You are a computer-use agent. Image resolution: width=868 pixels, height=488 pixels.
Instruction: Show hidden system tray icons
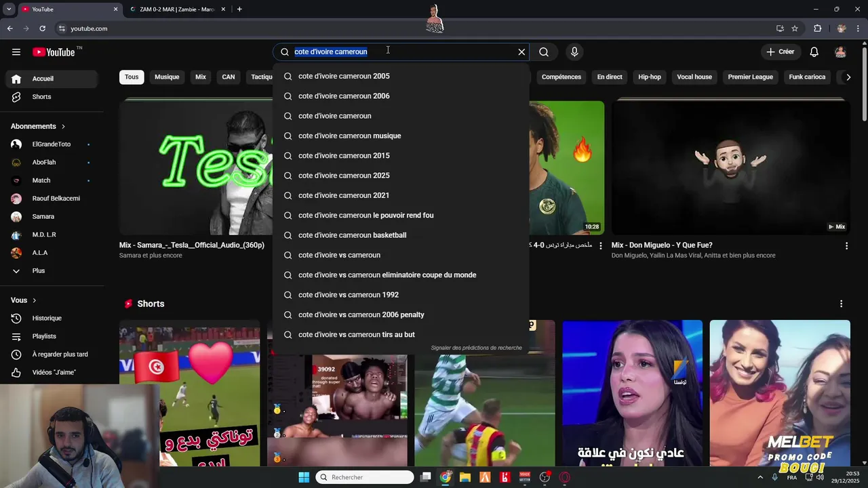760,477
